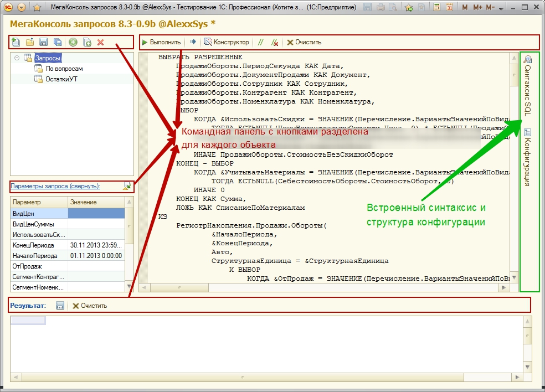This screenshot has width=545, height=392.
Task: Switch to the Конфигурация side tab
Action: (528, 158)
